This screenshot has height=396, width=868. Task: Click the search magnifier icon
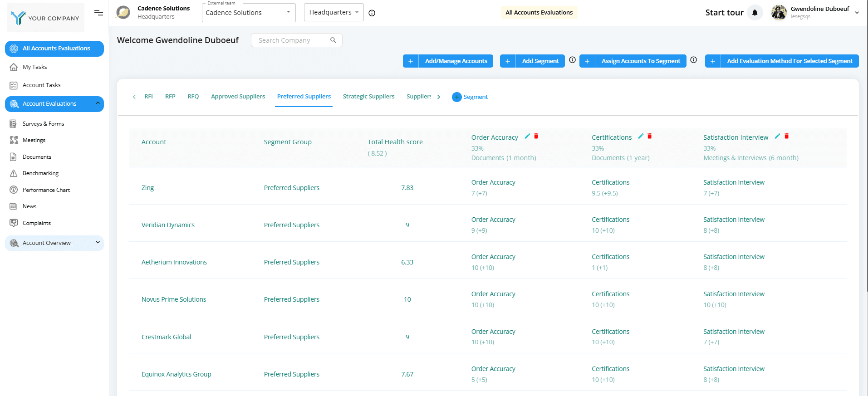click(333, 40)
